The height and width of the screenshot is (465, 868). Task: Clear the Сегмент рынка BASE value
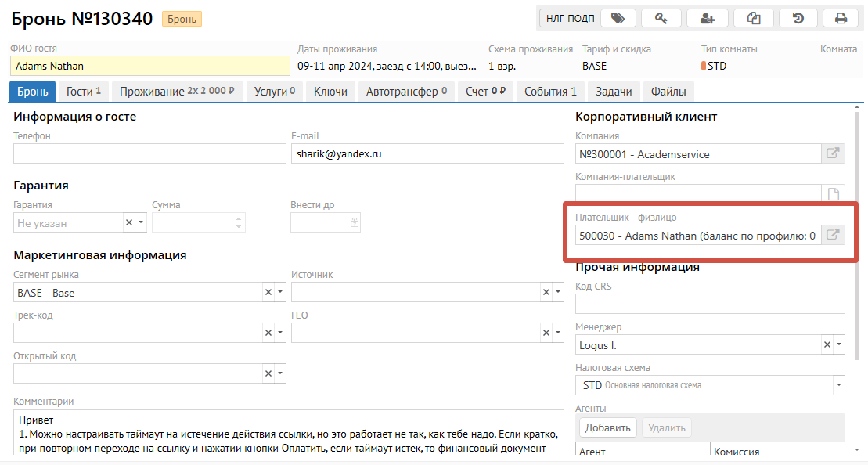point(268,293)
